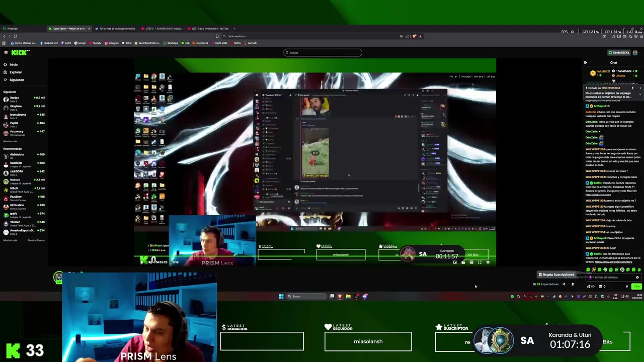Collapse the chat panel arrow icon
644x362 pixels.
[585, 63]
